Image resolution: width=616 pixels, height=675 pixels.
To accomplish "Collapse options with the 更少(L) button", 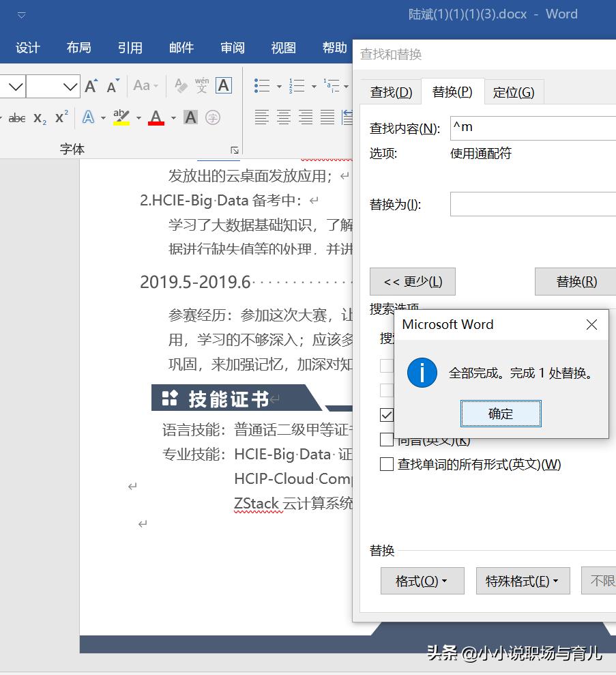I will pyautogui.click(x=412, y=281).
